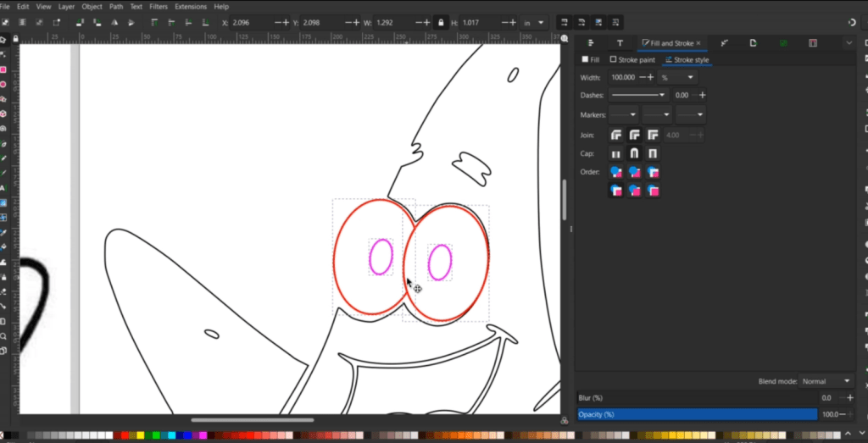Click the Opacity percentage slider
The height and width of the screenshot is (443, 868).
pyautogui.click(x=697, y=414)
